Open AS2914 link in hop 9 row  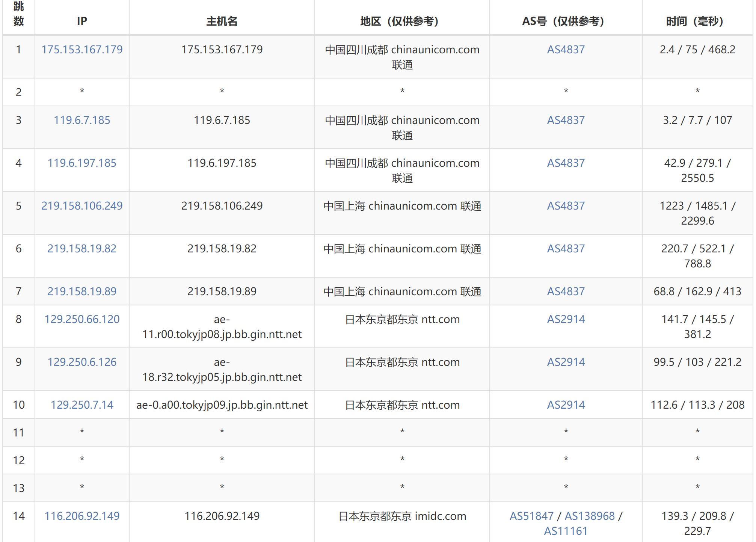click(x=566, y=362)
